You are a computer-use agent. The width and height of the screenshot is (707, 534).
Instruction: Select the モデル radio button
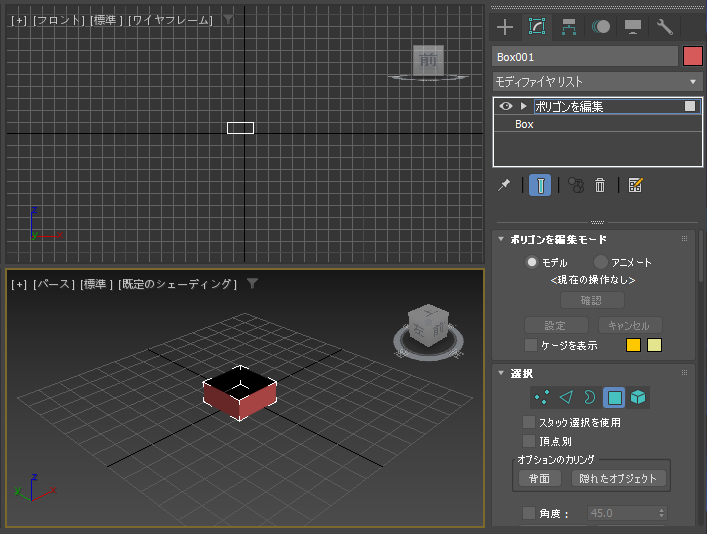[x=532, y=262]
